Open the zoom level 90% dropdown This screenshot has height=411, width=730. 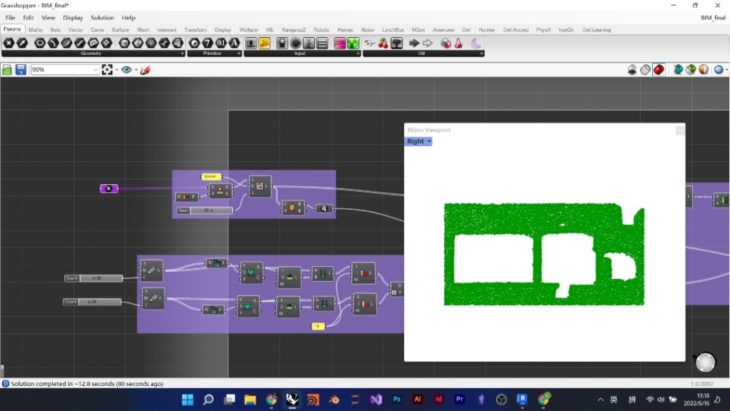(x=96, y=70)
